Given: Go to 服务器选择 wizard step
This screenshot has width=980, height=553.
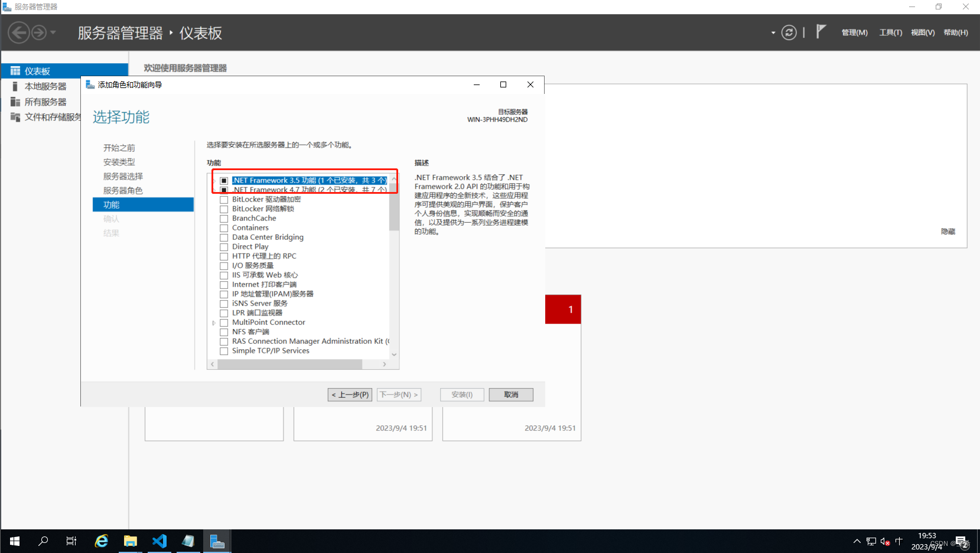Looking at the screenshot, I should 123,176.
